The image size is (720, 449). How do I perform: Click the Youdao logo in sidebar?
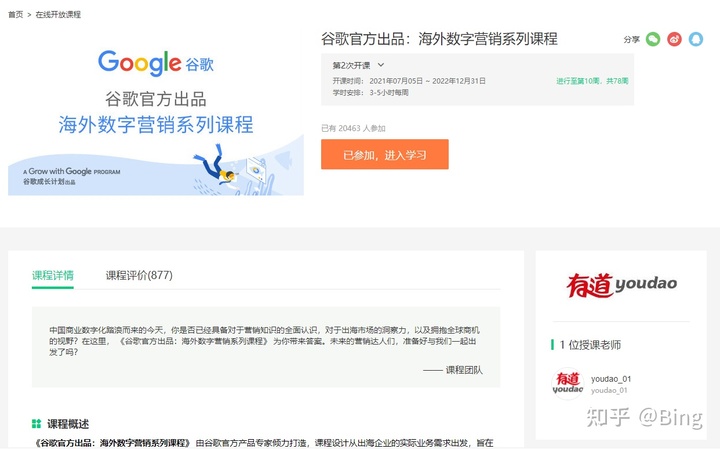coord(621,285)
